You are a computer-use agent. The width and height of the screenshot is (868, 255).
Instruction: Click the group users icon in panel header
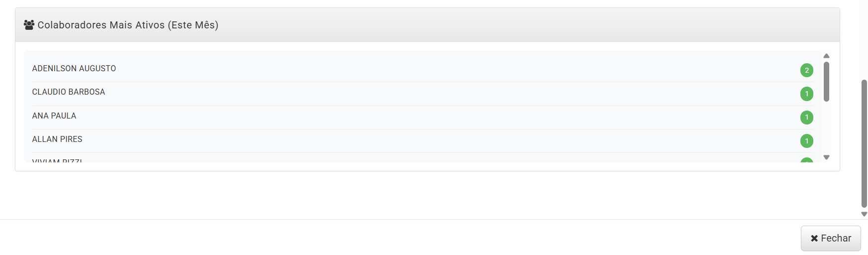pyautogui.click(x=29, y=25)
